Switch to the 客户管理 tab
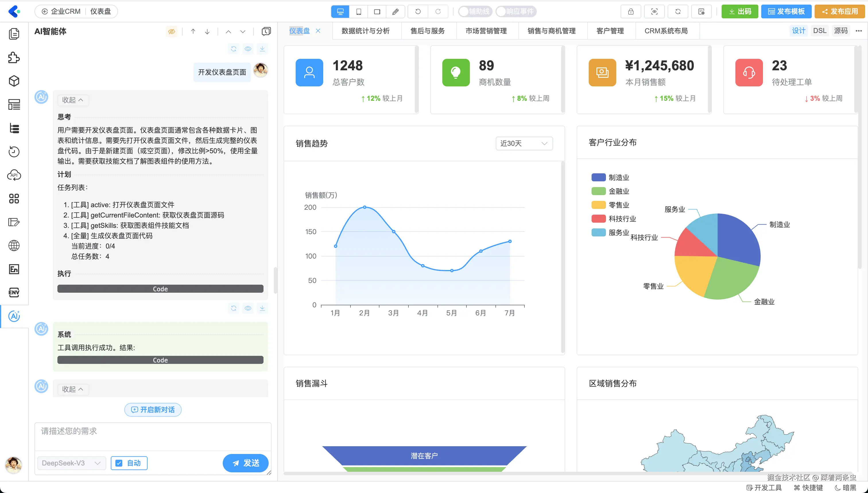The width and height of the screenshot is (868, 493). (610, 31)
